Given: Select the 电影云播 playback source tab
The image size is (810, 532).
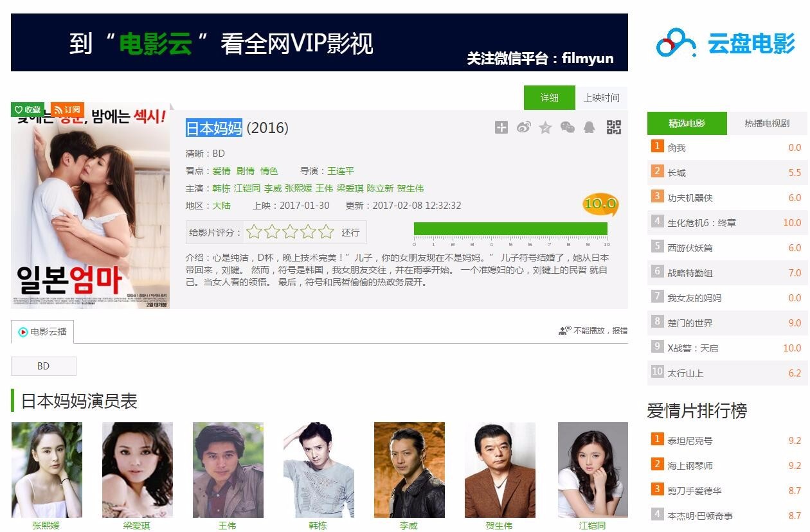Looking at the screenshot, I should click(x=42, y=332).
